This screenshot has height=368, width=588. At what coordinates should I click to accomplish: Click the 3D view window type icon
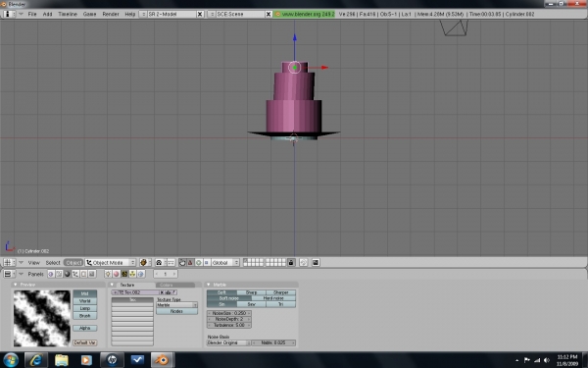pos(9,262)
